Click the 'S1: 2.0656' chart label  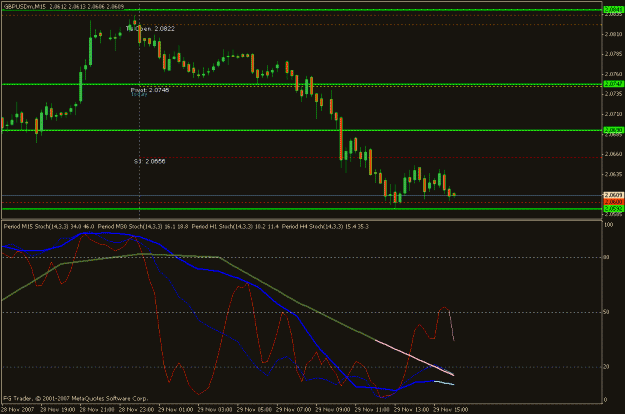[x=149, y=161]
